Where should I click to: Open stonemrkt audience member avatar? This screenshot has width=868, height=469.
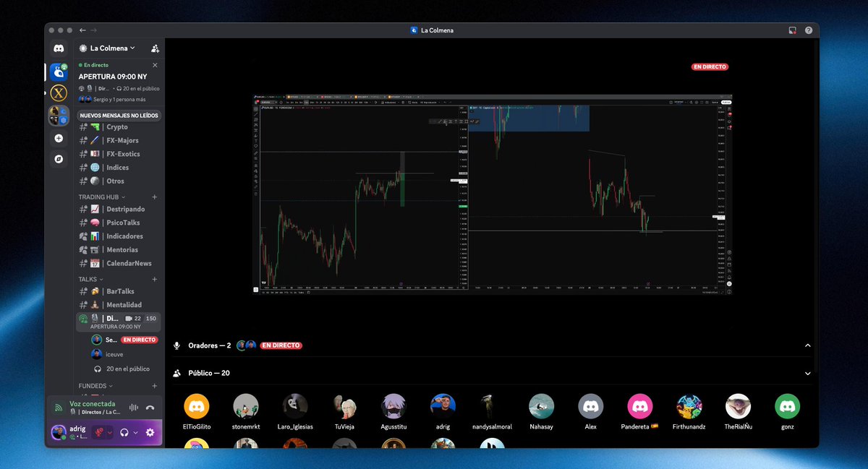click(246, 406)
